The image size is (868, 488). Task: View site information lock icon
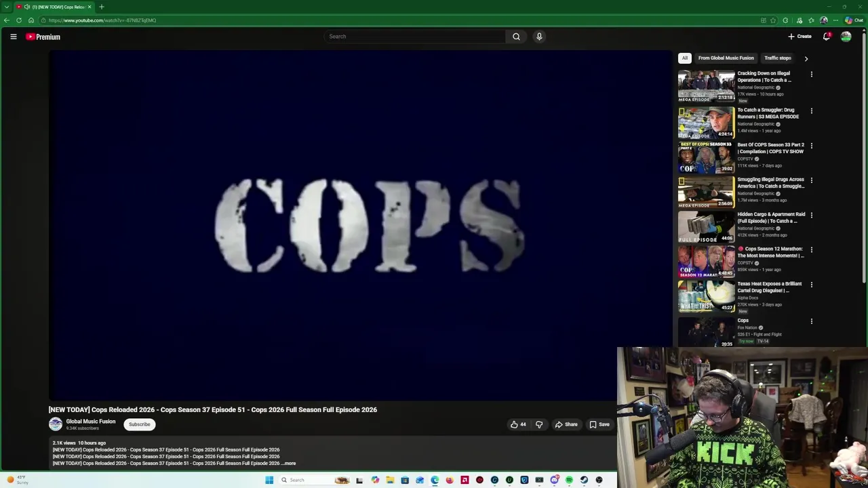43,20
